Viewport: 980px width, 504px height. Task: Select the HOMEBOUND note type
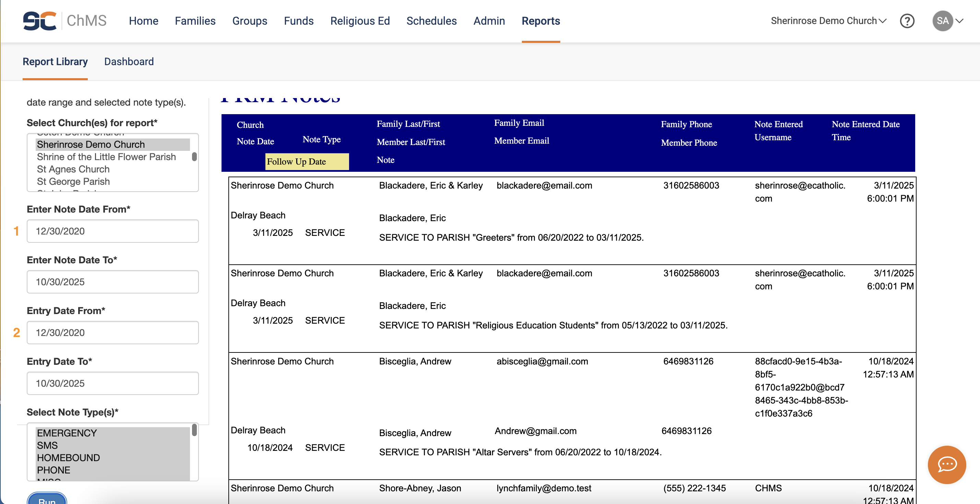[x=69, y=458]
